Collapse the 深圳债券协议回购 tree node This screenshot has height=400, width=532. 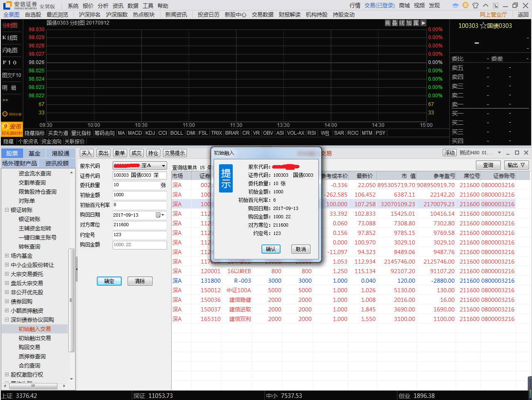tap(7, 320)
